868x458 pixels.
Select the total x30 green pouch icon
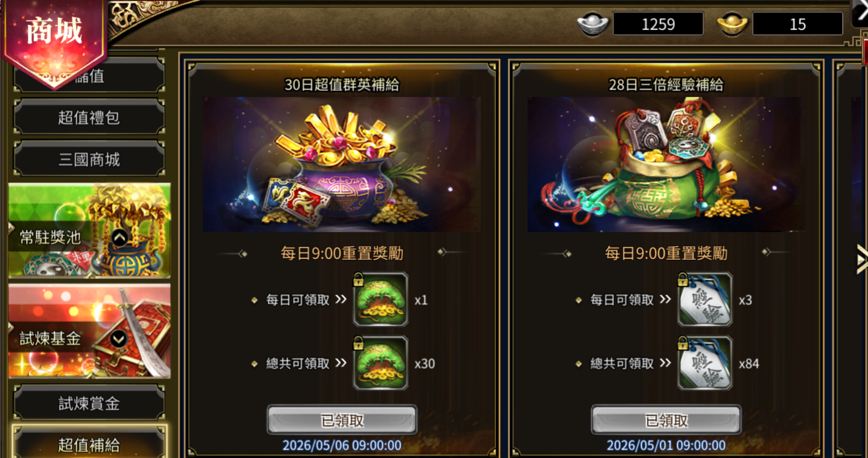[380, 363]
